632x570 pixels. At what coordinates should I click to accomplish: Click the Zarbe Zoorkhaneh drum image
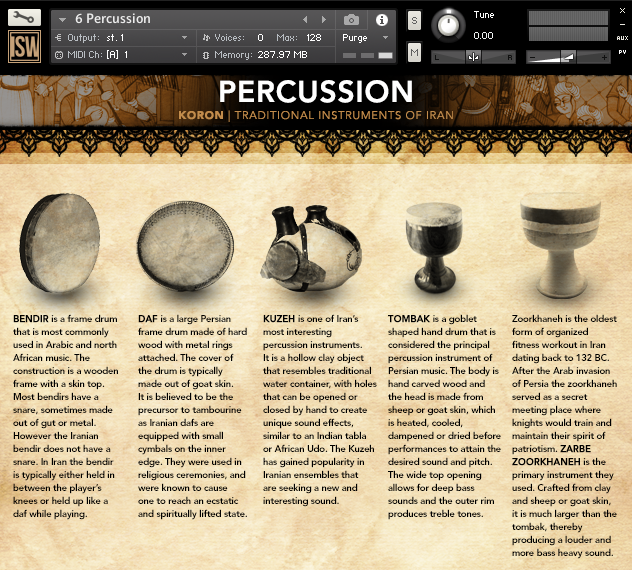coord(561,246)
